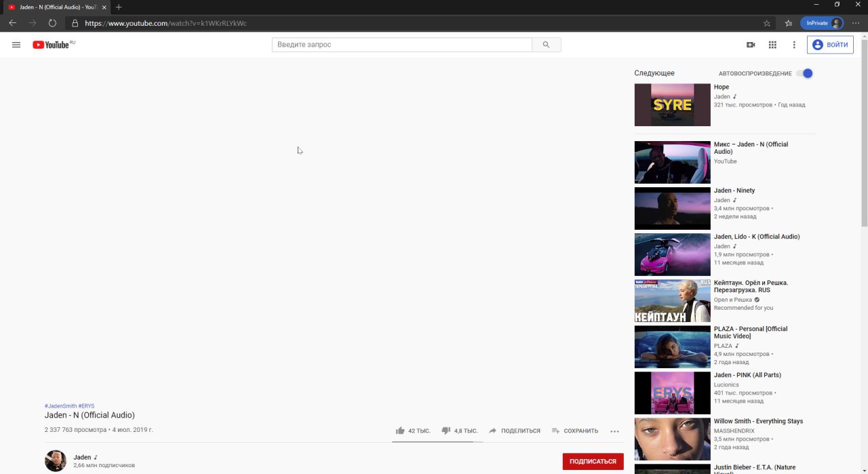Screen dimensions: 868x474
Task: Click the 'Lucionics' channel name
Action: point(726,384)
